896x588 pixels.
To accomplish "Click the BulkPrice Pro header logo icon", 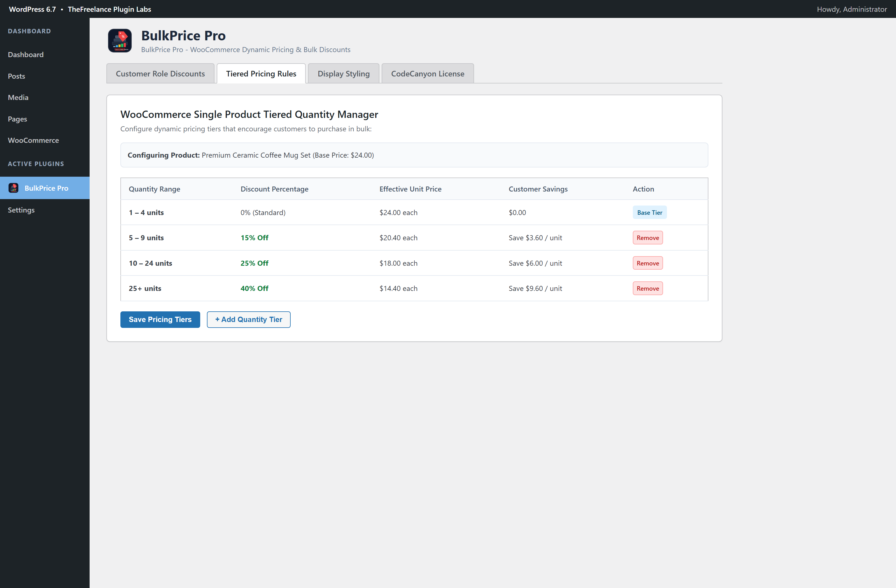I will click(x=120, y=41).
